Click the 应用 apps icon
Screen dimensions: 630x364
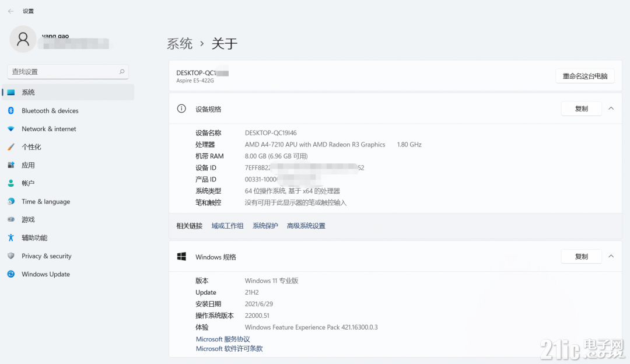point(11,165)
